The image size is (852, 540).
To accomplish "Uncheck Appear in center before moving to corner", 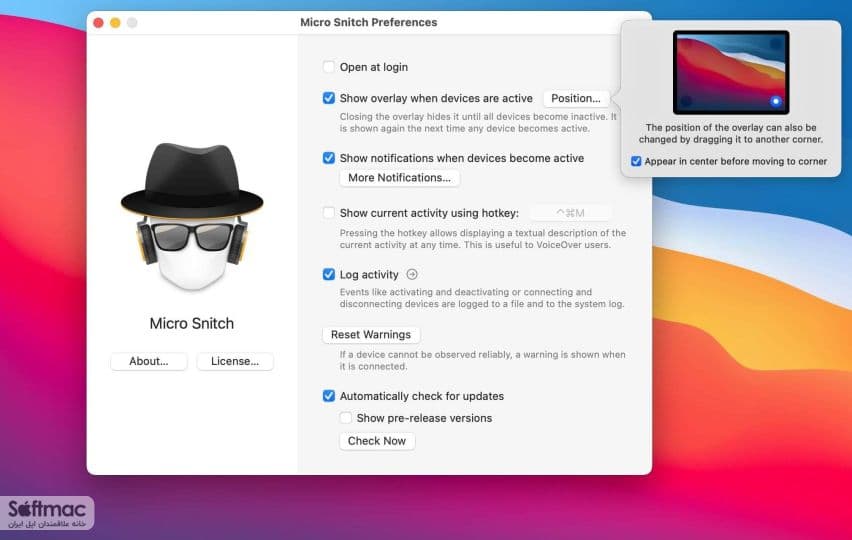I will point(636,161).
